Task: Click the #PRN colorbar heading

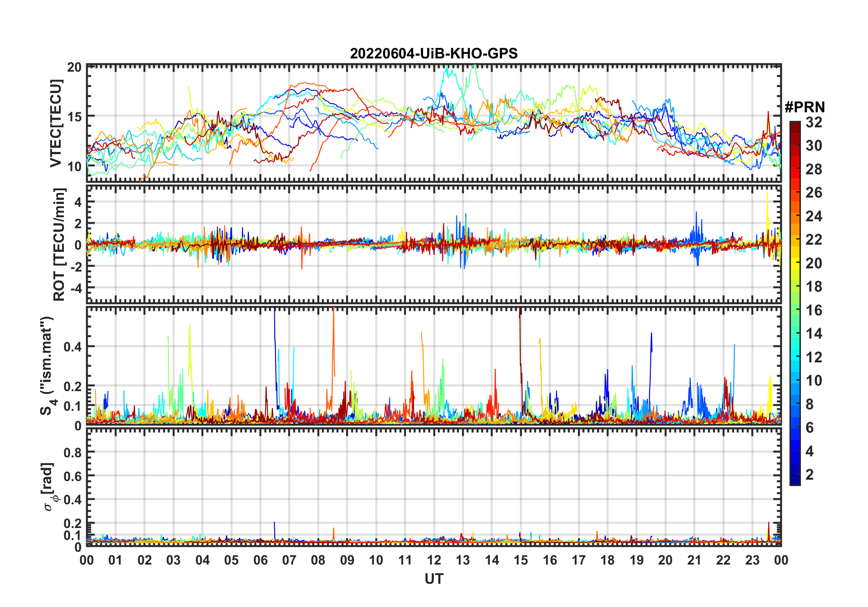Action: pyautogui.click(x=805, y=107)
